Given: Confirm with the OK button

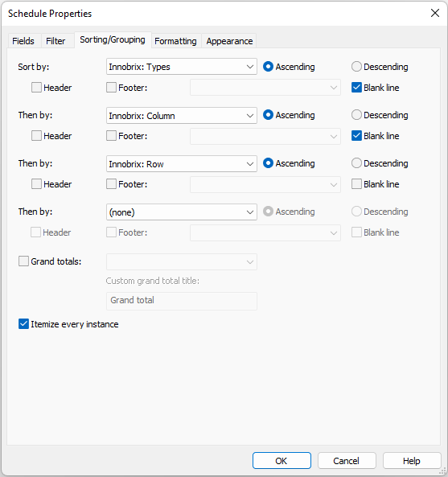Looking at the screenshot, I should tap(282, 461).
